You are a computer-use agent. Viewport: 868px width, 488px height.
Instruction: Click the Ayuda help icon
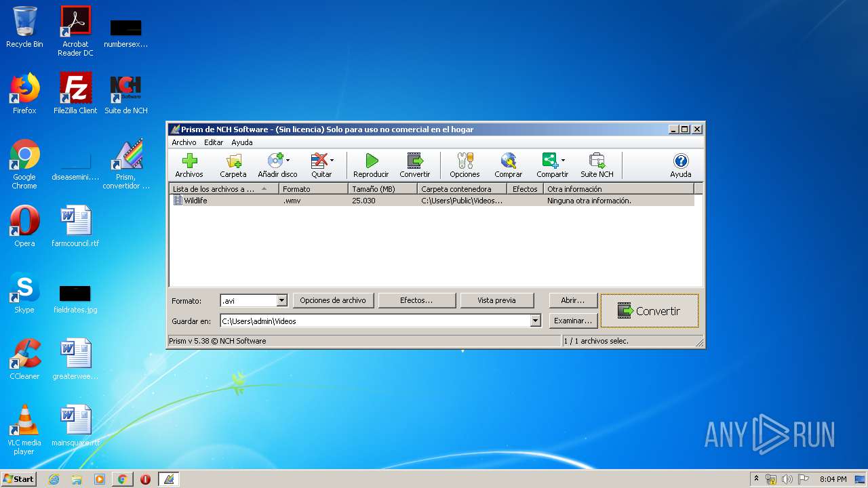[x=680, y=165]
